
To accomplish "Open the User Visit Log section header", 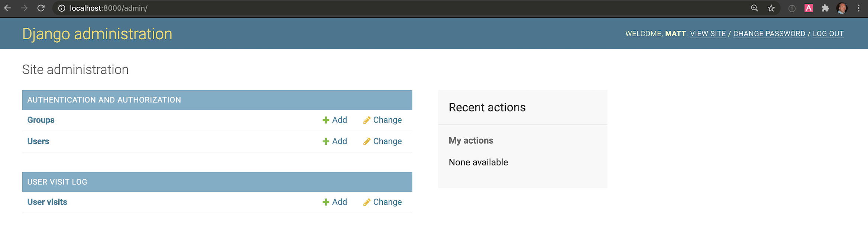I will [57, 182].
